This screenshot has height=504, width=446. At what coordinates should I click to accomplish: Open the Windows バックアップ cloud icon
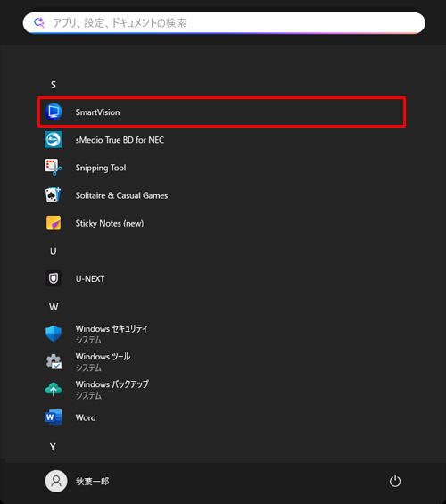click(54, 389)
